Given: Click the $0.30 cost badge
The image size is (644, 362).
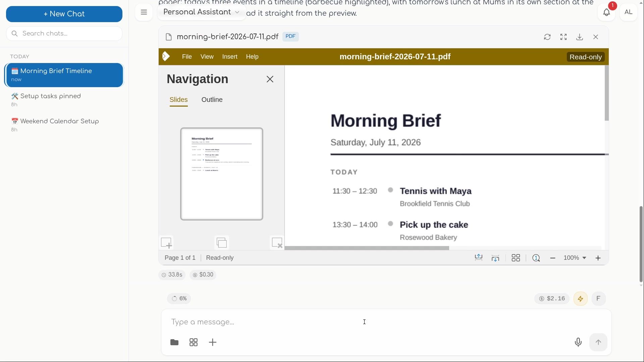Looking at the screenshot, I should click(203, 275).
